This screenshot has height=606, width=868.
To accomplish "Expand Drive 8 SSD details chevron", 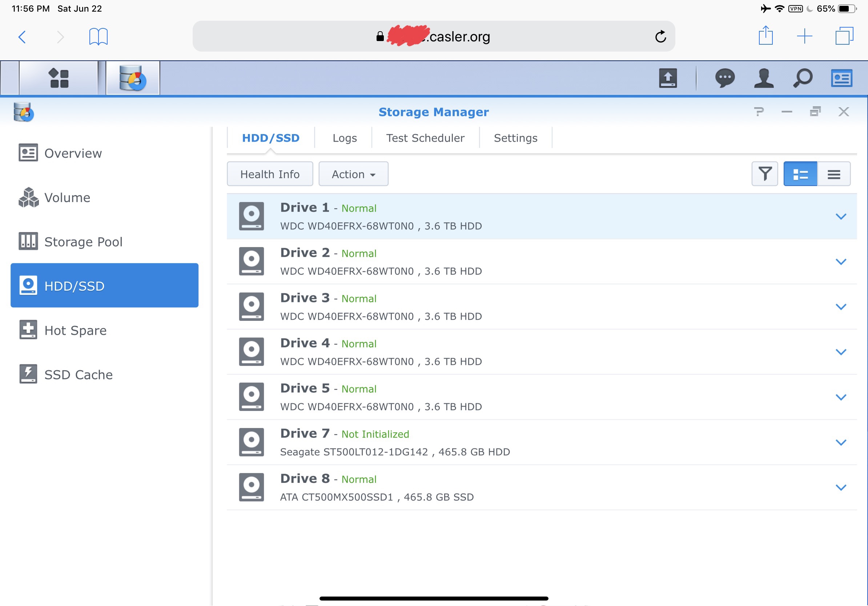I will point(840,487).
